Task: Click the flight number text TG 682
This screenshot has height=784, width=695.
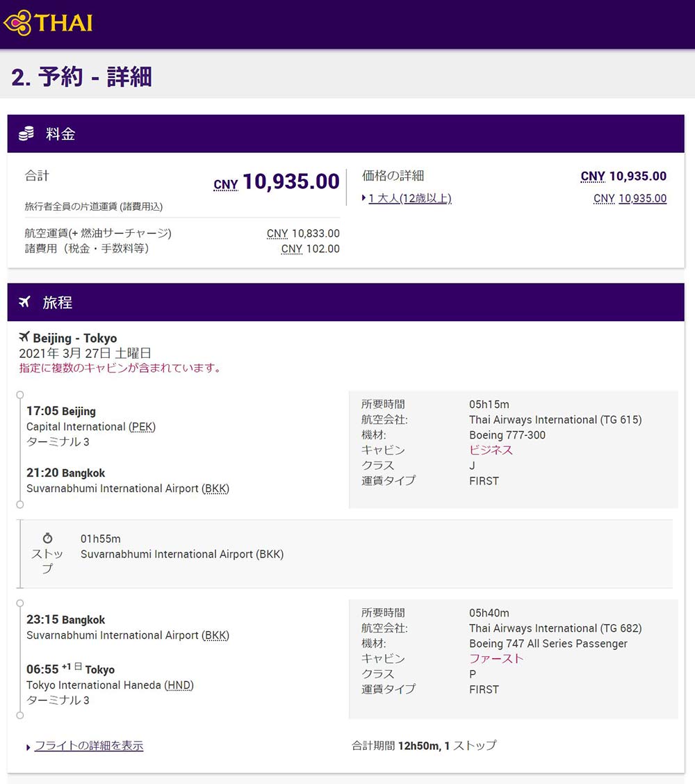Action: [x=621, y=628]
